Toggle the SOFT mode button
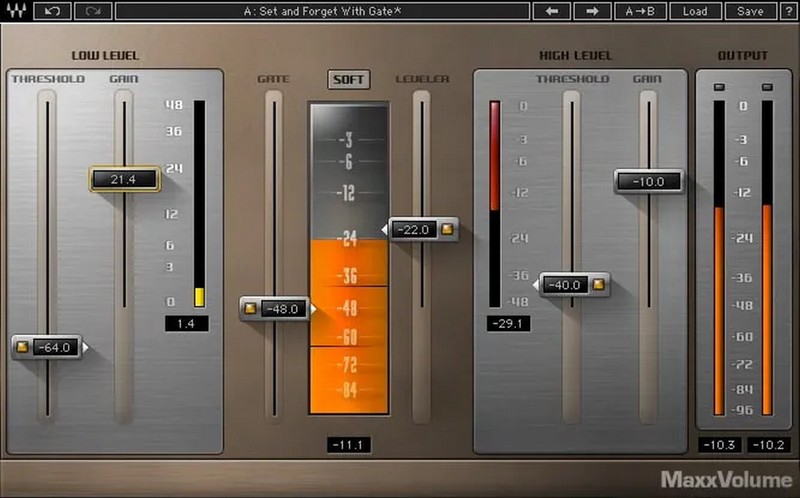 pyautogui.click(x=349, y=79)
